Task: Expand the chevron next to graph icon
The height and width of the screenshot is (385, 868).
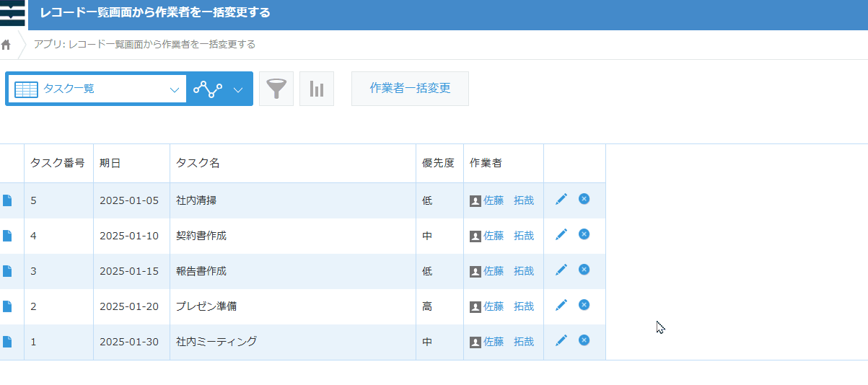Action: (x=238, y=89)
